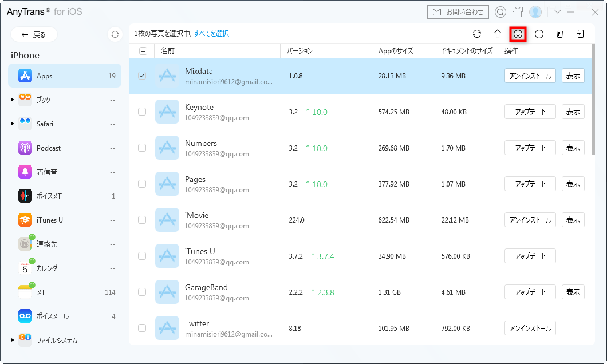Expand the ファイルシステム tree item arrow

click(13, 340)
